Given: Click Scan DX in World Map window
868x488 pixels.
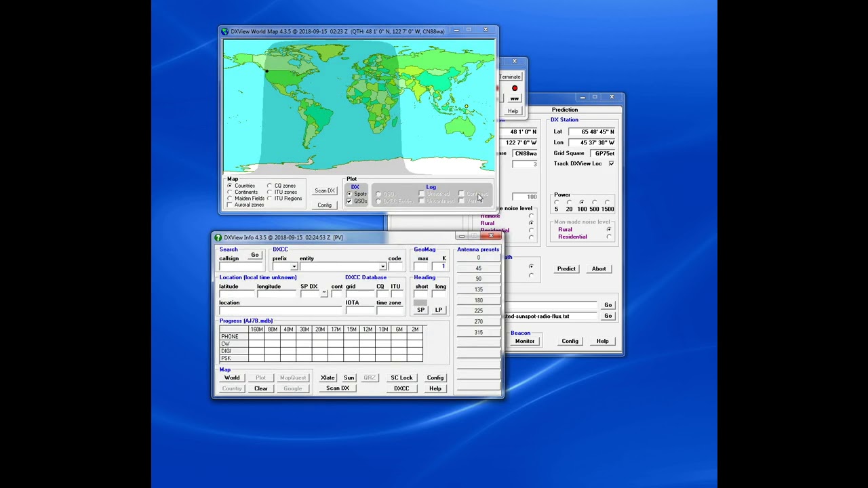Looking at the screenshot, I should 325,190.
